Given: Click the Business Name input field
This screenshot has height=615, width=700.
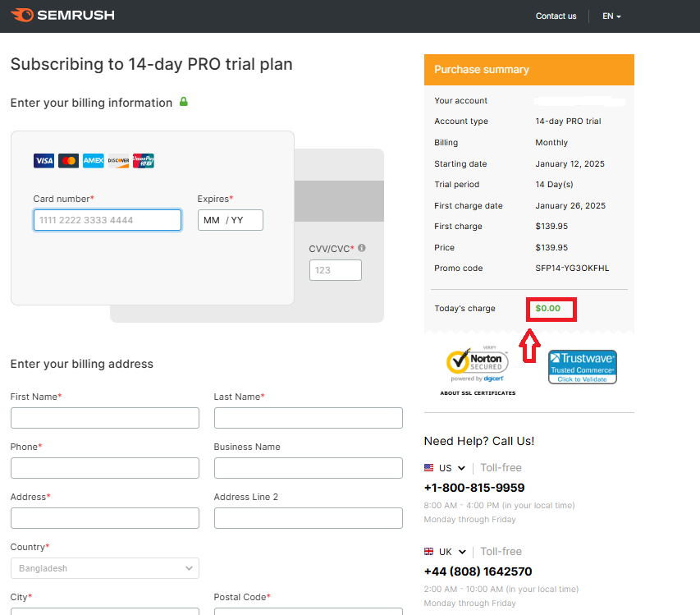Looking at the screenshot, I should [x=308, y=468].
